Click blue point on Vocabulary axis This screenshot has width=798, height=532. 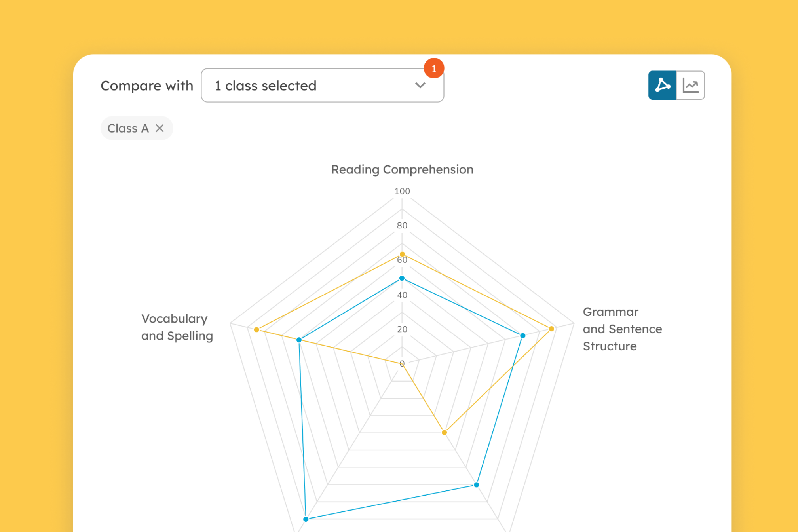click(x=299, y=340)
